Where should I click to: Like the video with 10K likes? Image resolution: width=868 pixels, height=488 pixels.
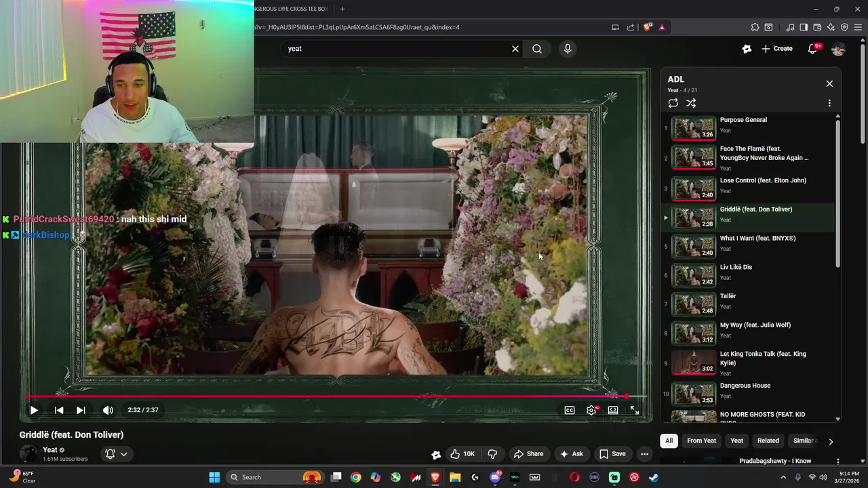462,454
